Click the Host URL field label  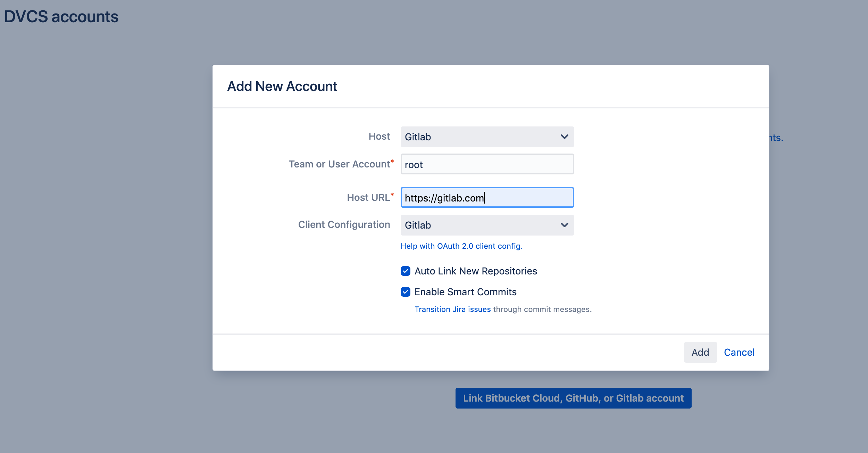coord(368,197)
